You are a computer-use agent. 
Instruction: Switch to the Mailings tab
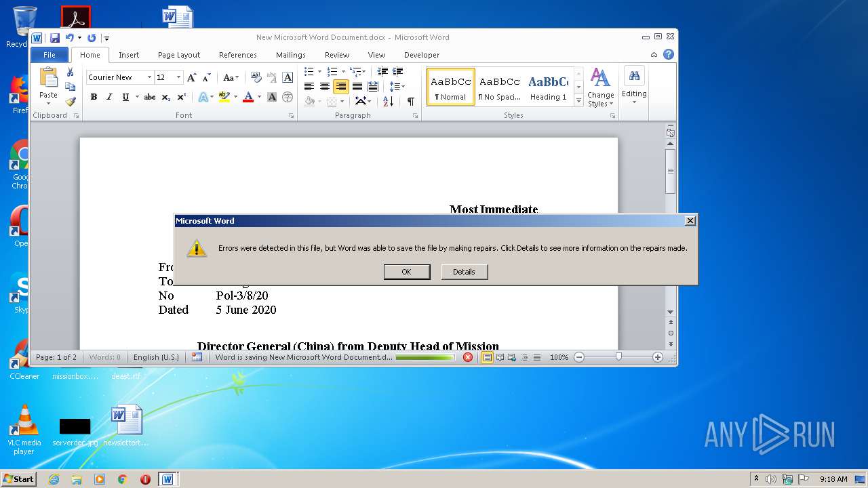pyautogui.click(x=291, y=55)
